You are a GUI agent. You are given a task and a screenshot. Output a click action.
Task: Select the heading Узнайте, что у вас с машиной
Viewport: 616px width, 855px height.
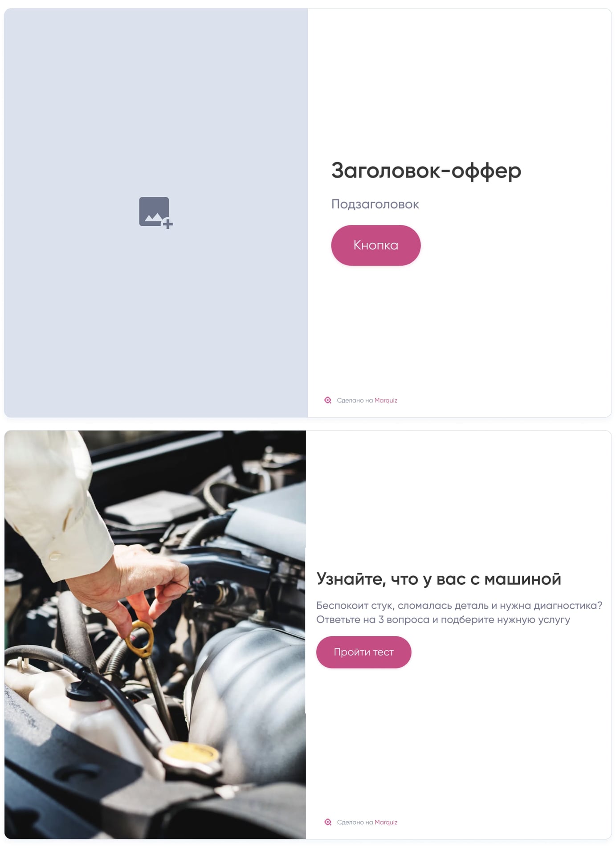tap(439, 579)
